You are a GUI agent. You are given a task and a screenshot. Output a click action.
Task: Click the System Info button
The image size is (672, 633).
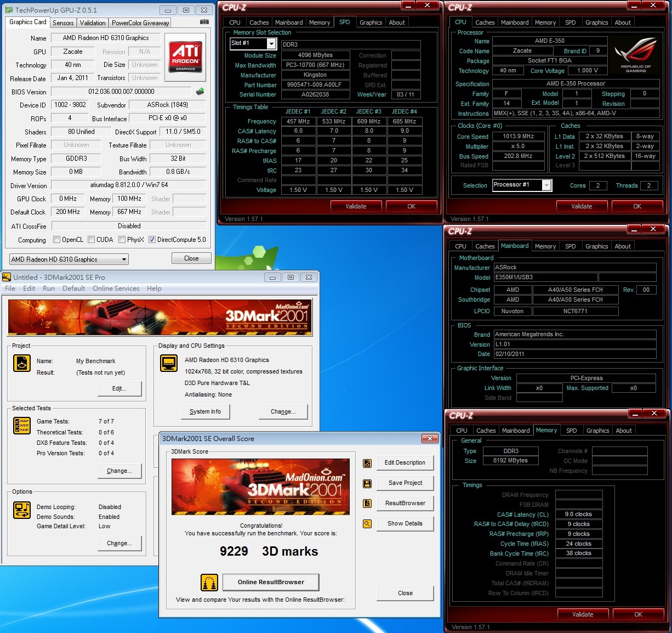[205, 411]
